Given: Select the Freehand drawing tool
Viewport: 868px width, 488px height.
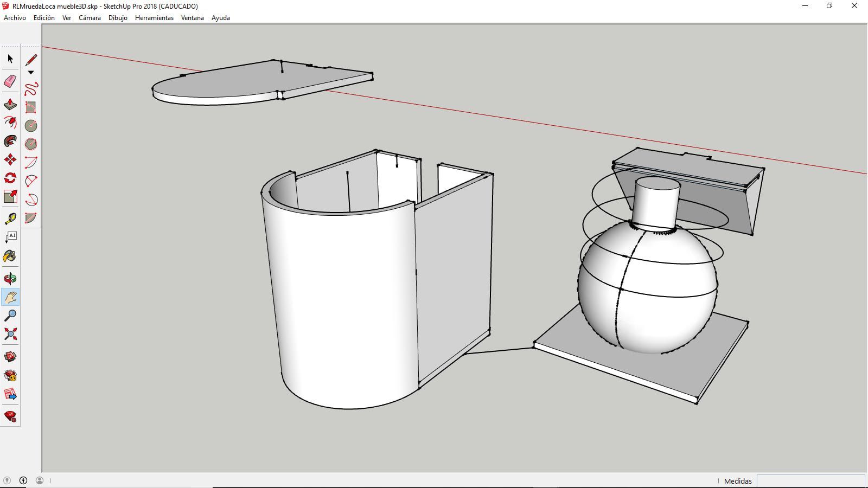Looking at the screenshot, I should tap(31, 89).
